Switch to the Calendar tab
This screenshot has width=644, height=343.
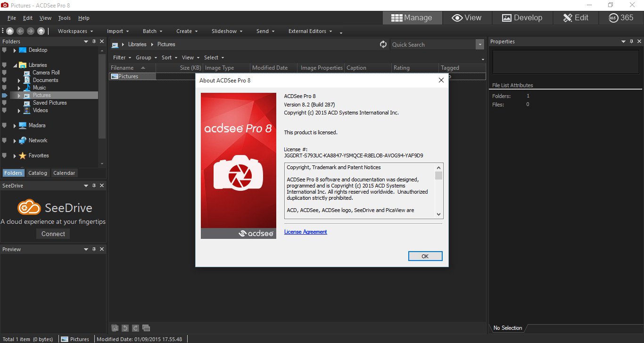(x=64, y=173)
